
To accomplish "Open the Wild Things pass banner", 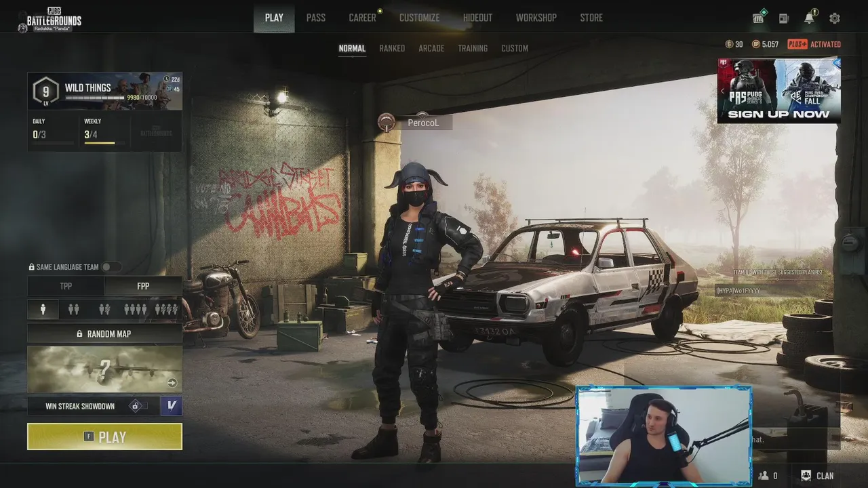I will click(104, 91).
